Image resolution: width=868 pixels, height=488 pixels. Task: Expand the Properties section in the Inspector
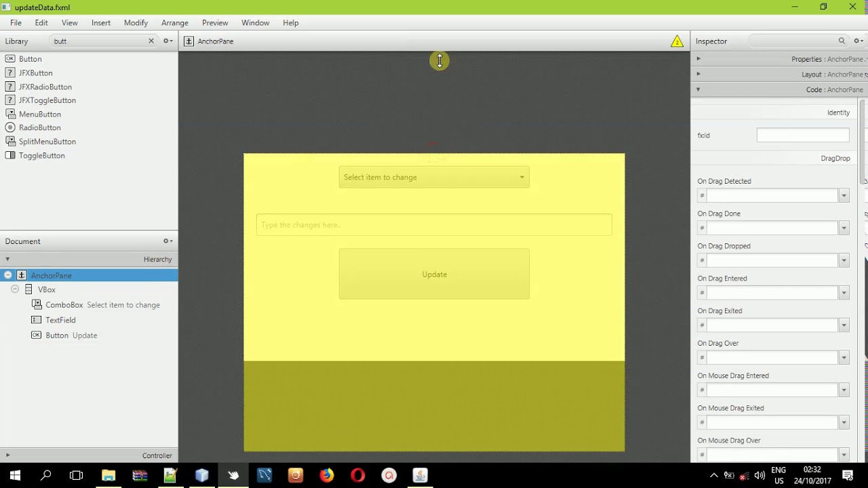click(698, 59)
